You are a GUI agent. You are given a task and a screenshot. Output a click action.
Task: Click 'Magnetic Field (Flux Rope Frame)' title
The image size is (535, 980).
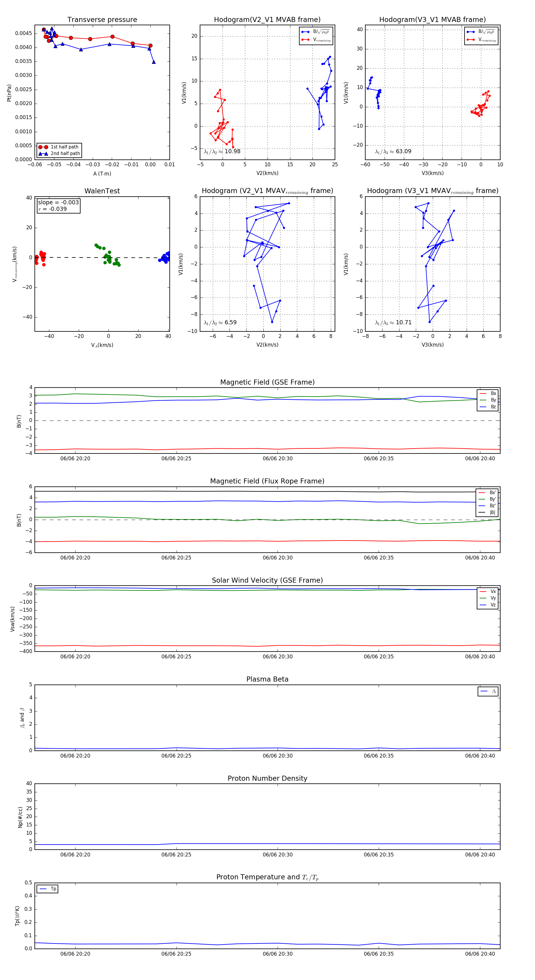267,481
